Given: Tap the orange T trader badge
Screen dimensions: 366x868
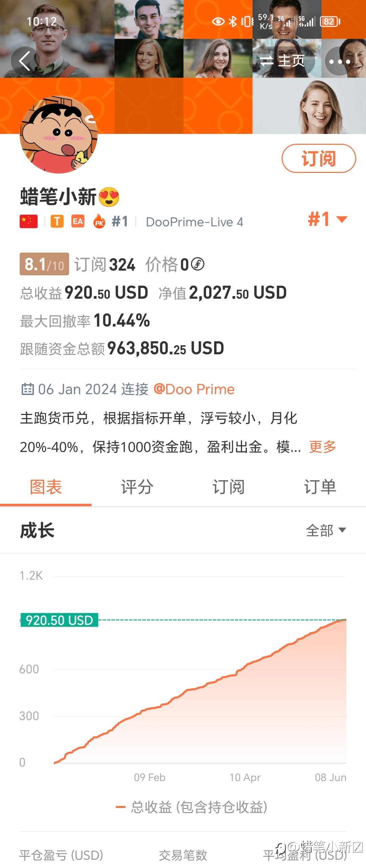Looking at the screenshot, I should click(57, 221).
